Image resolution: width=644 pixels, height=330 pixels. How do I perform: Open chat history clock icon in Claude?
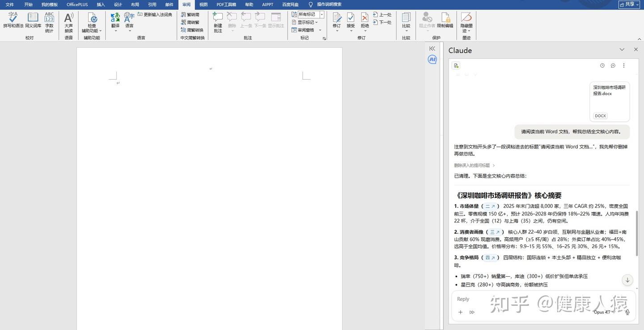click(602, 65)
